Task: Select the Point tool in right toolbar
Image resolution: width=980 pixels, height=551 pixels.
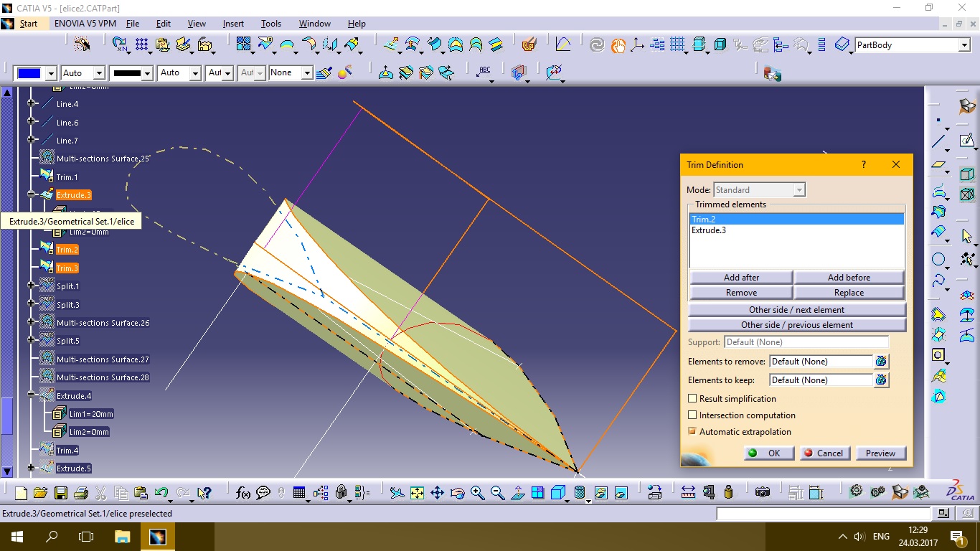Action: 938,121
